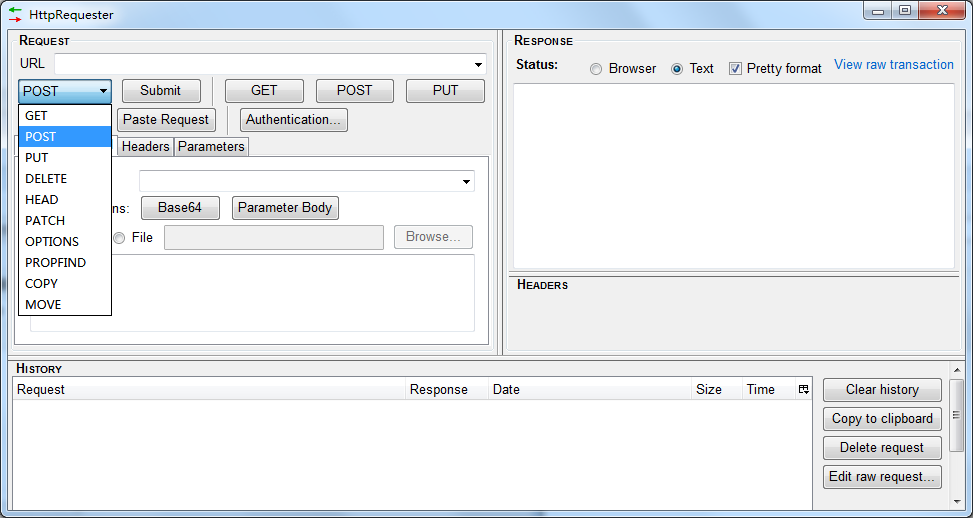Switch to the Headers tab
Viewport: 973px width, 518px height.
tap(145, 147)
